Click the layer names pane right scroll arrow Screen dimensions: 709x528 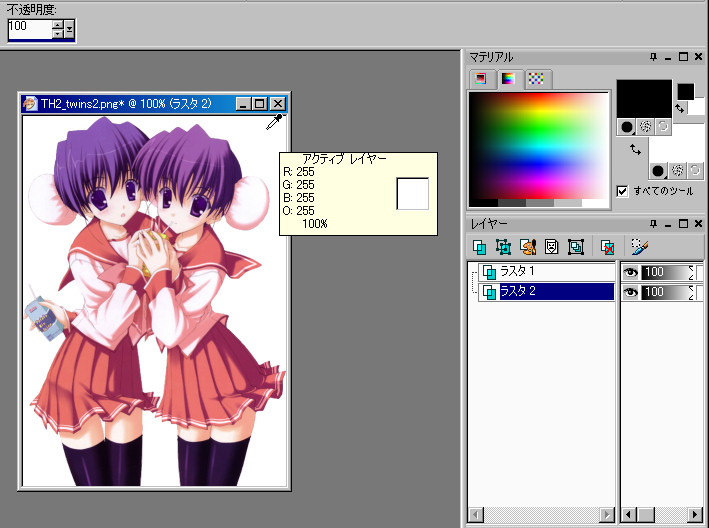606,514
